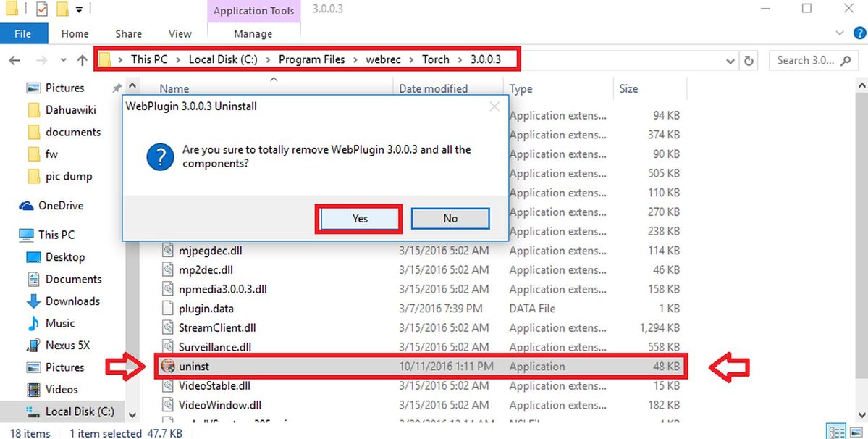
Task: Click This PC in the address bar
Action: tap(149, 59)
